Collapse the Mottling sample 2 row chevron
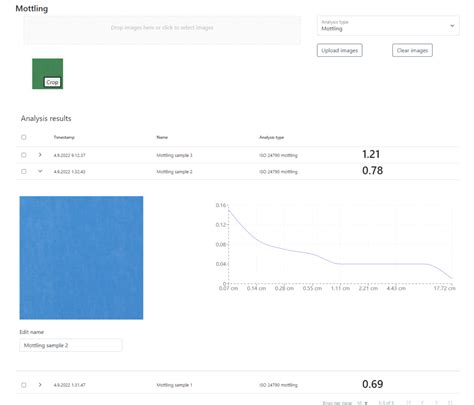 [40, 171]
